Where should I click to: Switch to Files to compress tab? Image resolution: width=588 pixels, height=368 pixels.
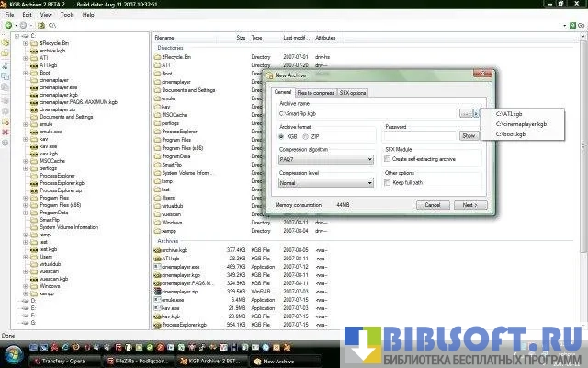[316, 93]
